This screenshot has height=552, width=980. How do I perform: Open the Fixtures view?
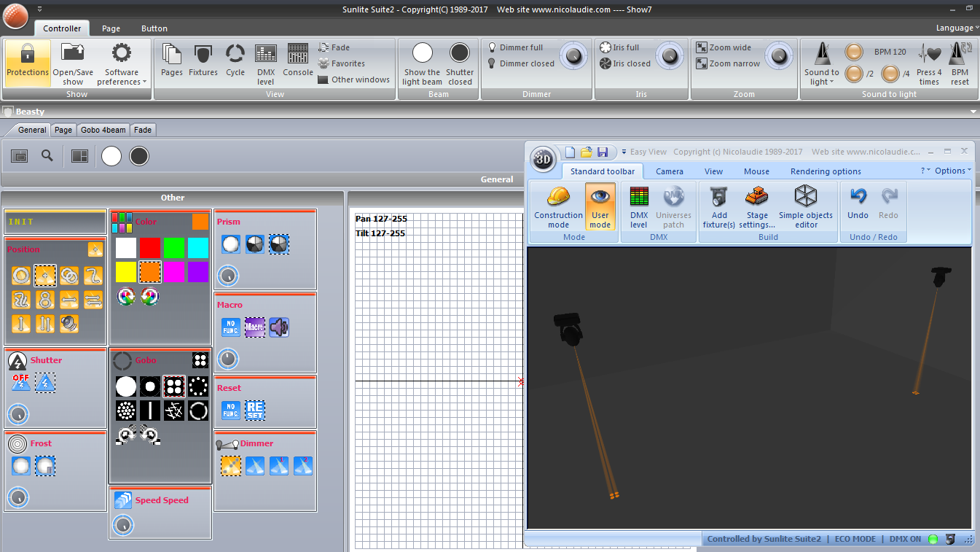pyautogui.click(x=203, y=60)
